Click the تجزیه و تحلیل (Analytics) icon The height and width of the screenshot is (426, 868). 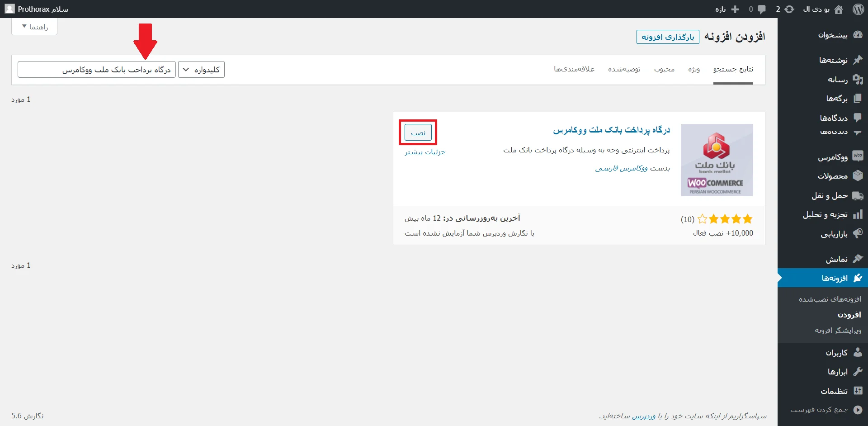point(858,214)
